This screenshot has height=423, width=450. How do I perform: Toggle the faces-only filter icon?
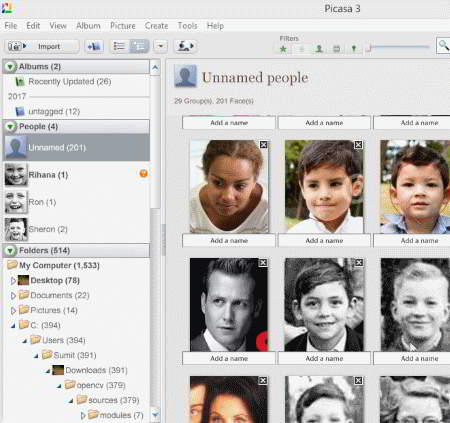(319, 49)
